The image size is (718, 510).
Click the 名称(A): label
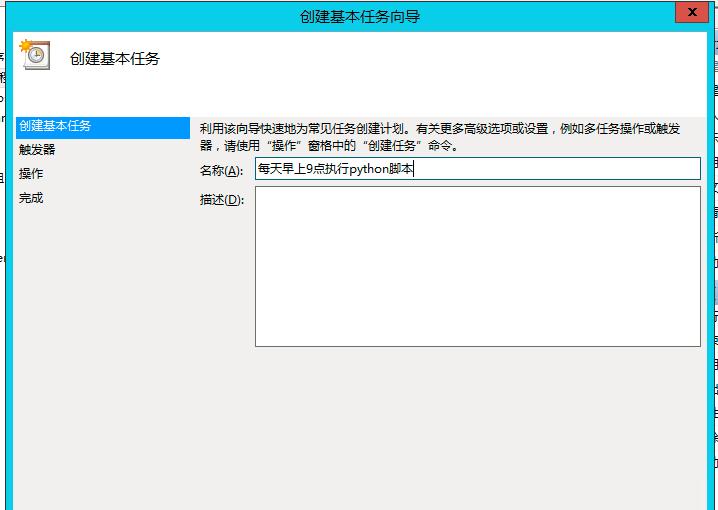[221, 171]
